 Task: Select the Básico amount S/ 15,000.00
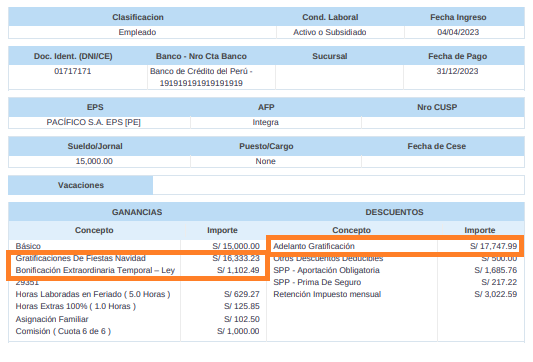pyautogui.click(x=236, y=246)
